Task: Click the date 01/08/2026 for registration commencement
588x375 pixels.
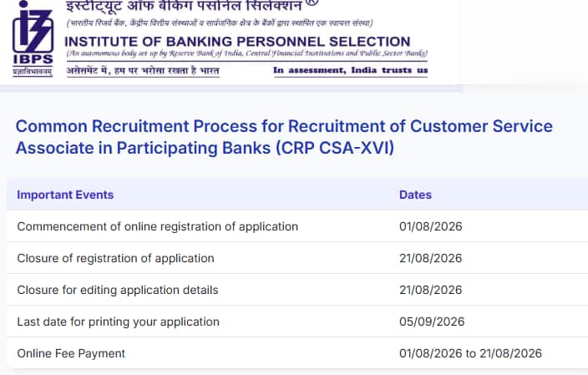Action: [430, 226]
